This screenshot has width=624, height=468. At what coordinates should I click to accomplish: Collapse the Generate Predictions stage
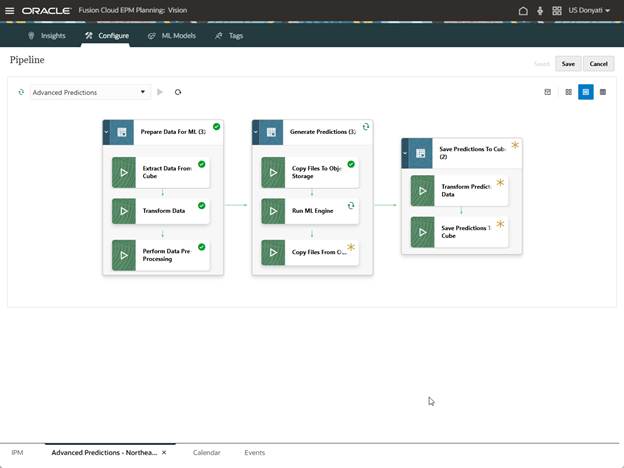[256, 131]
